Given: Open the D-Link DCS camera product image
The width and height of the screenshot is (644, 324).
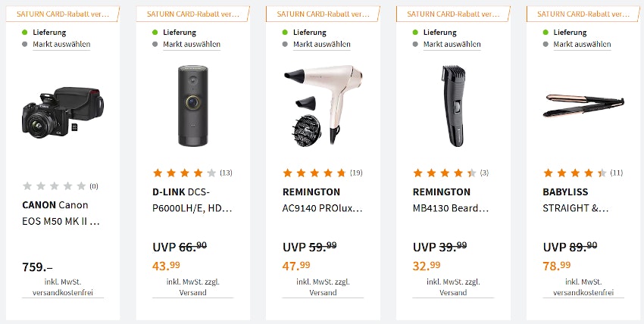Looking at the screenshot, I should click(x=192, y=106).
